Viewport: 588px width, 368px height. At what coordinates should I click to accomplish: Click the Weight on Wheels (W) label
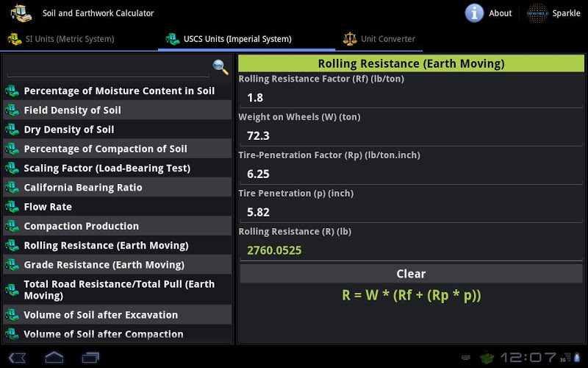coord(300,117)
